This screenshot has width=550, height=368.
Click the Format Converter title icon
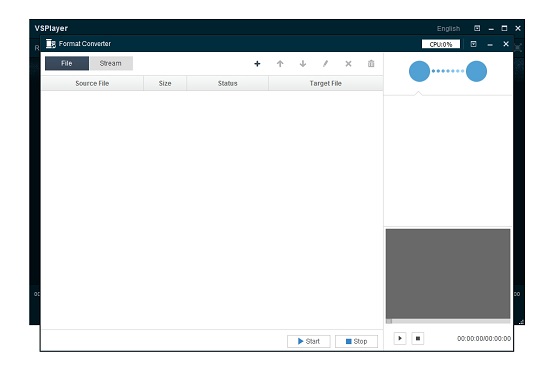click(x=51, y=44)
